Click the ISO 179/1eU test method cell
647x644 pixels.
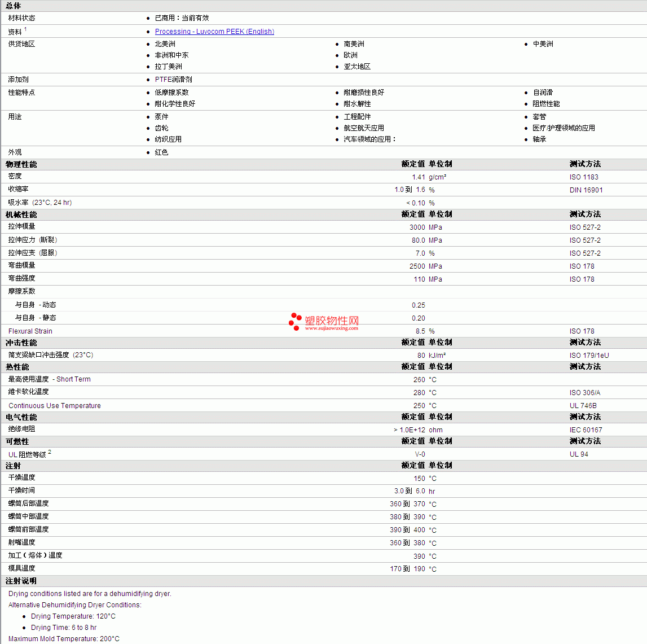point(589,356)
